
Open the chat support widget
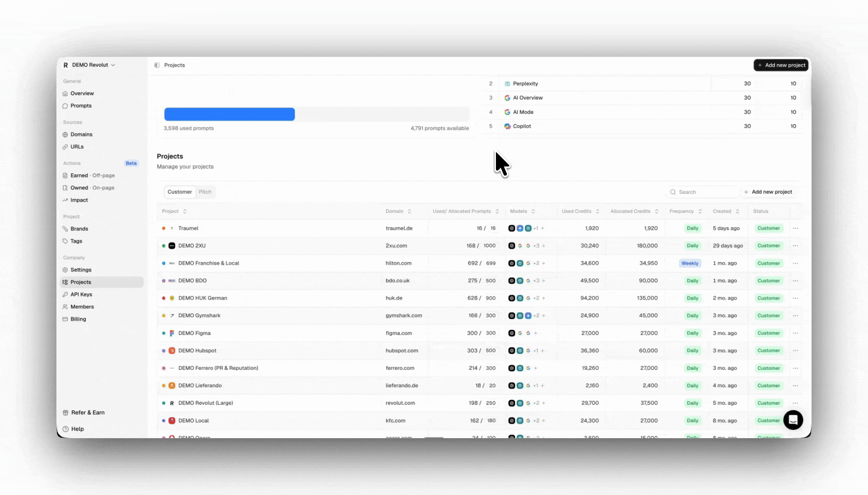(793, 420)
